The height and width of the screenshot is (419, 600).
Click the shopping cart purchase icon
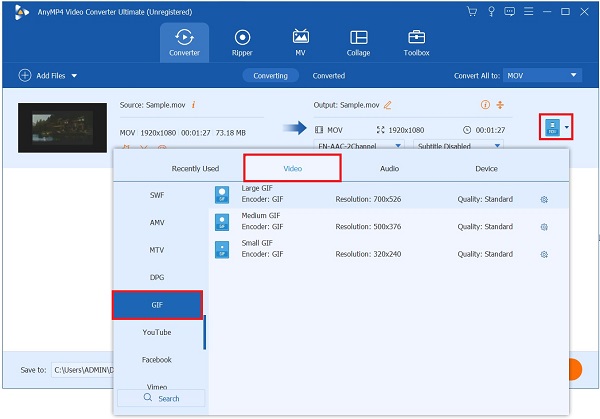(x=472, y=11)
